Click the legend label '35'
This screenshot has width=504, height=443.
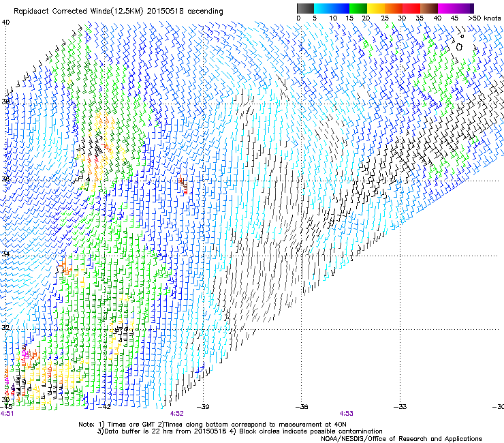pyautogui.click(x=420, y=18)
